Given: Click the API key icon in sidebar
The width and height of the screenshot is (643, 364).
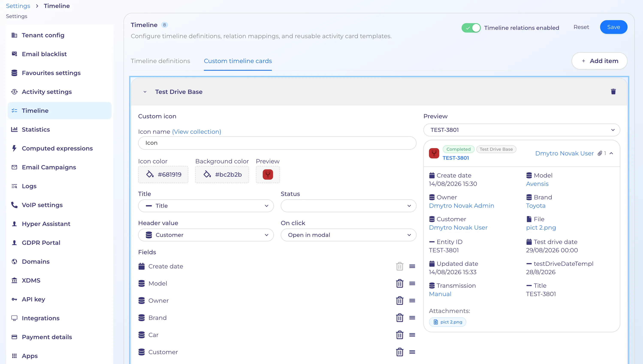Looking at the screenshot, I should point(14,299).
